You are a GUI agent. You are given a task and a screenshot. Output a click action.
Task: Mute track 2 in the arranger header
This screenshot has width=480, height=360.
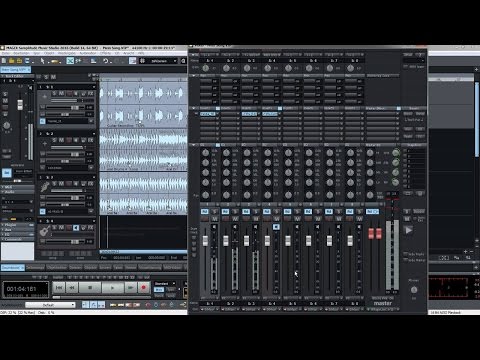pyautogui.click(x=61, y=140)
